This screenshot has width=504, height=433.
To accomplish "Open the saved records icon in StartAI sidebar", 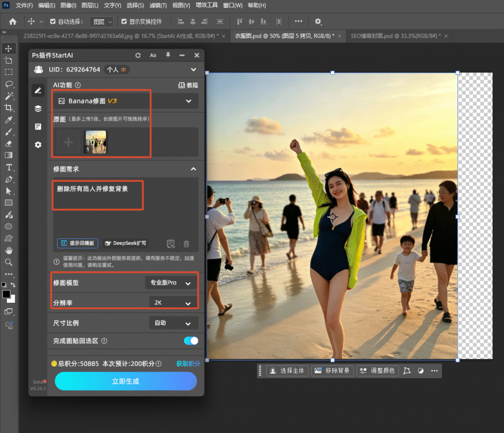I will pos(38,127).
